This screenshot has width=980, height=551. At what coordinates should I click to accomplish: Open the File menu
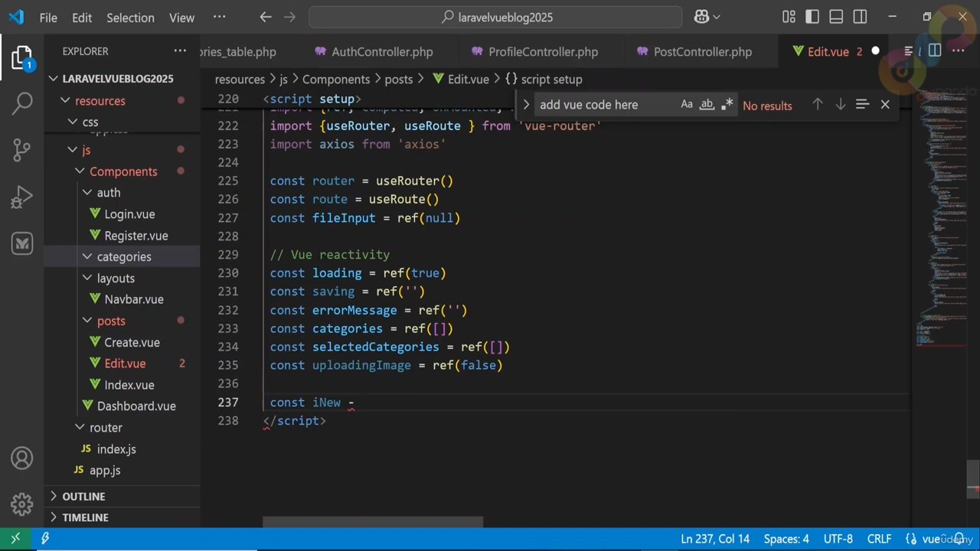[x=48, y=18]
